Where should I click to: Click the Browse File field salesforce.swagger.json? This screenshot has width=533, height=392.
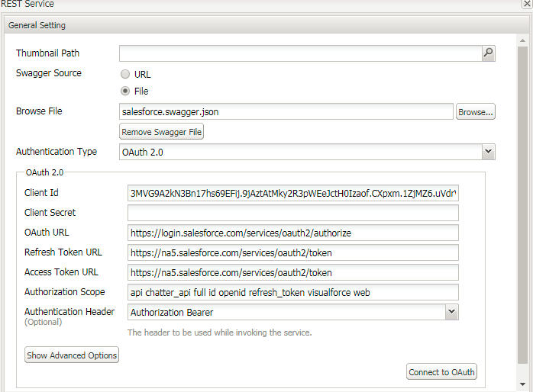[x=286, y=111]
